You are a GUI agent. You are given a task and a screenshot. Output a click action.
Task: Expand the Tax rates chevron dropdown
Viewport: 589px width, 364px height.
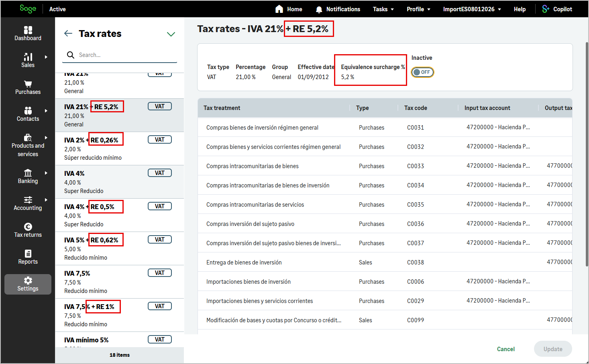click(x=171, y=34)
